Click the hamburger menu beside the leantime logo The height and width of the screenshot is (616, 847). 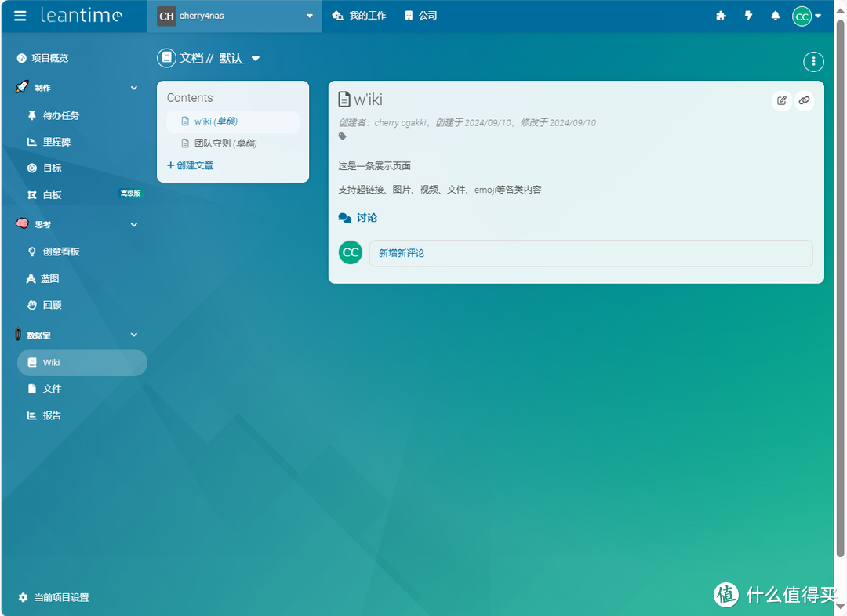[20, 16]
